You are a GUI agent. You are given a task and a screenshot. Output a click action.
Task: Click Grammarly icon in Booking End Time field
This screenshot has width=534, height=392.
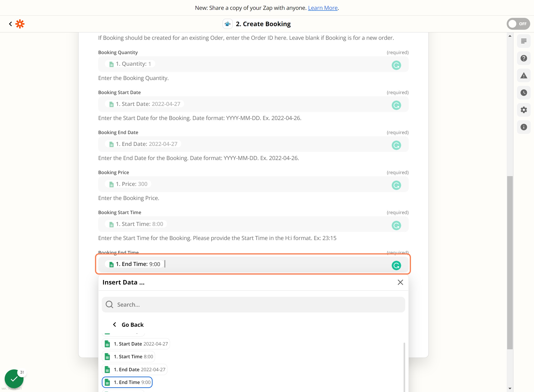[x=396, y=266]
